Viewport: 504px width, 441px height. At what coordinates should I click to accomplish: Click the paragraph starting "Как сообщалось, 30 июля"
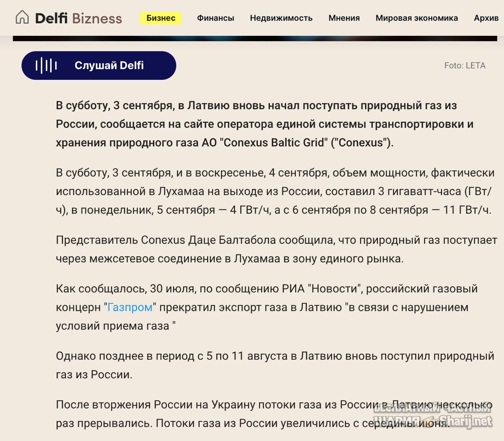tap(267, 307)
